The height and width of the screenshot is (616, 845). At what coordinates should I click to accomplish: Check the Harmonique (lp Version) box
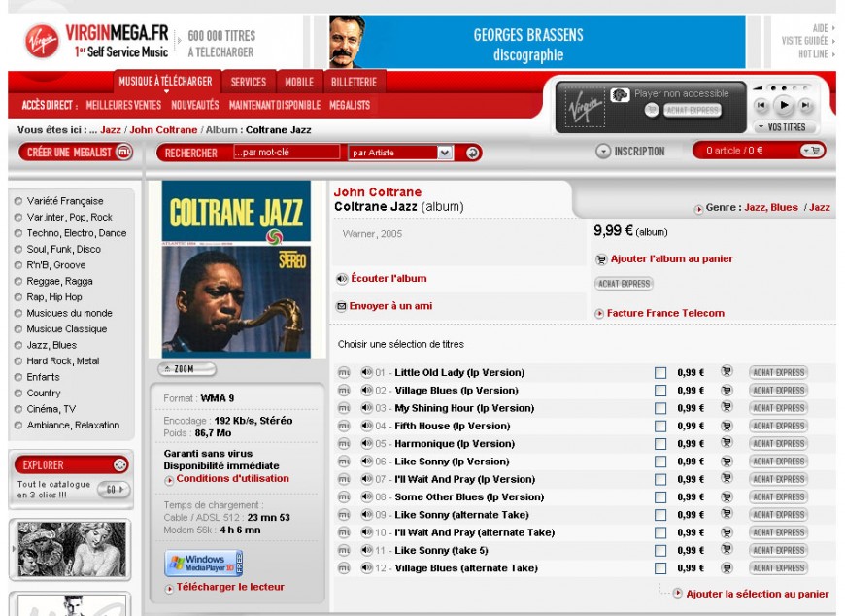(x=660, y=444)
